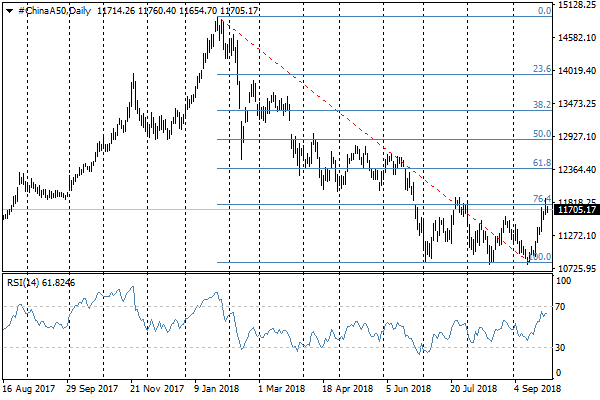This screenshot has height=400, width=600.
Task: Click the 100.0 Fibonacci label at bottom
Action: (x=541, y=257)
